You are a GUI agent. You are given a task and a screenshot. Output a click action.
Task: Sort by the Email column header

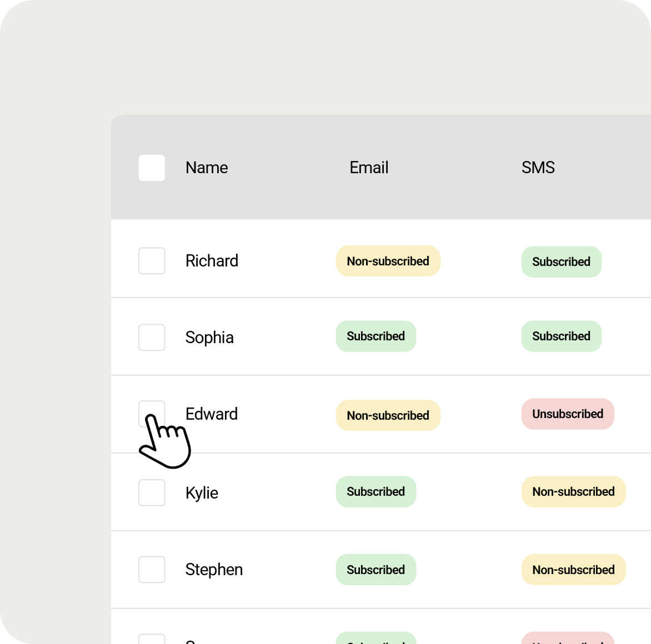pyautogui.click(x=369, y=168)
